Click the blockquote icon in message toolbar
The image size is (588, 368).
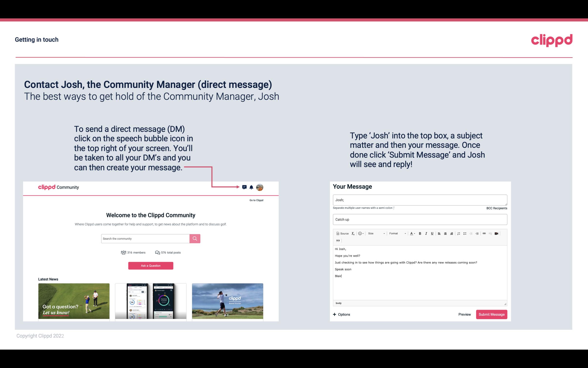click(337, 240)
